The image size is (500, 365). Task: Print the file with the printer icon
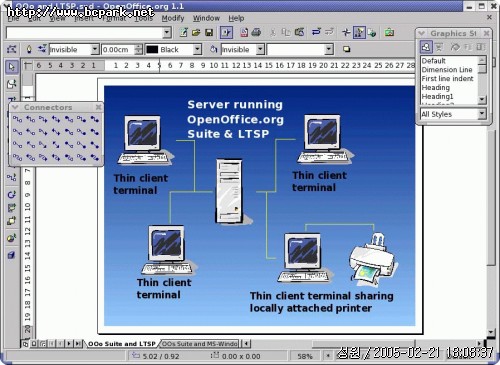coord(256,32)
